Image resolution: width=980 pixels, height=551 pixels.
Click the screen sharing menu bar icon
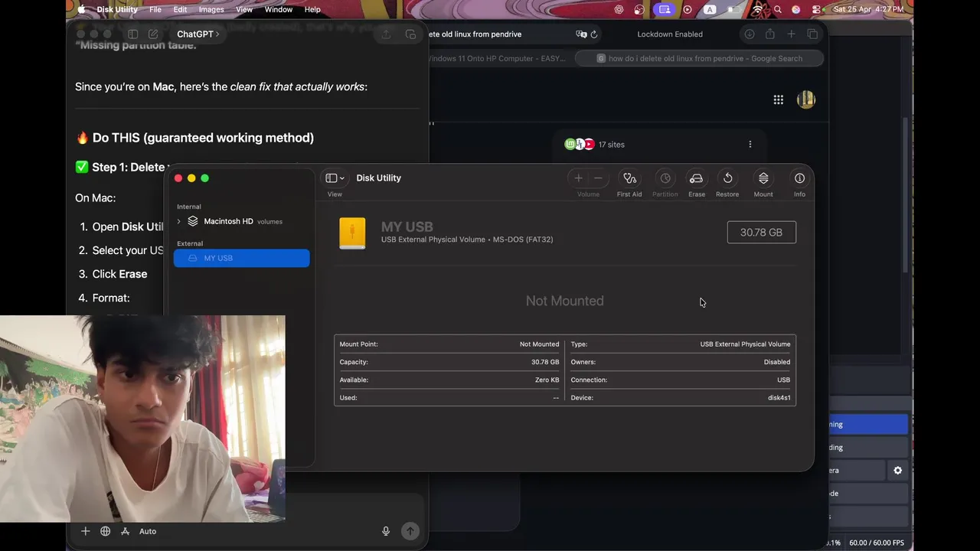pyautogui.click(x=664, y=9)
